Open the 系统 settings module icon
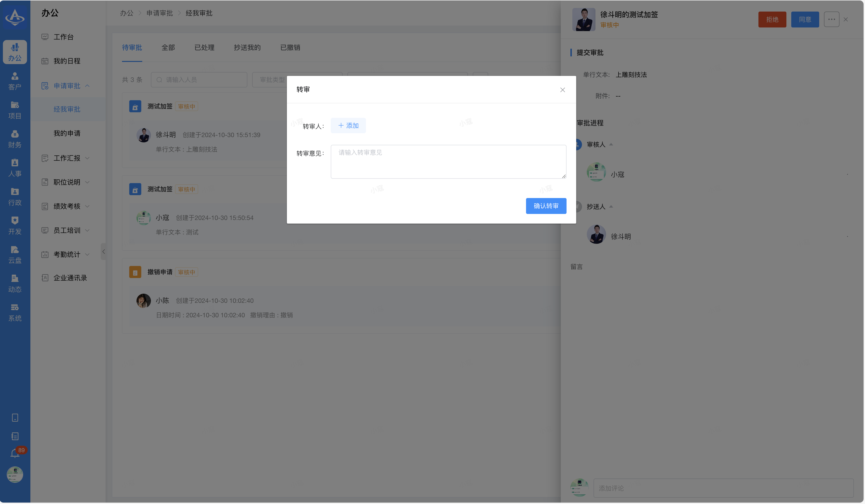 [x=15, y=312]
